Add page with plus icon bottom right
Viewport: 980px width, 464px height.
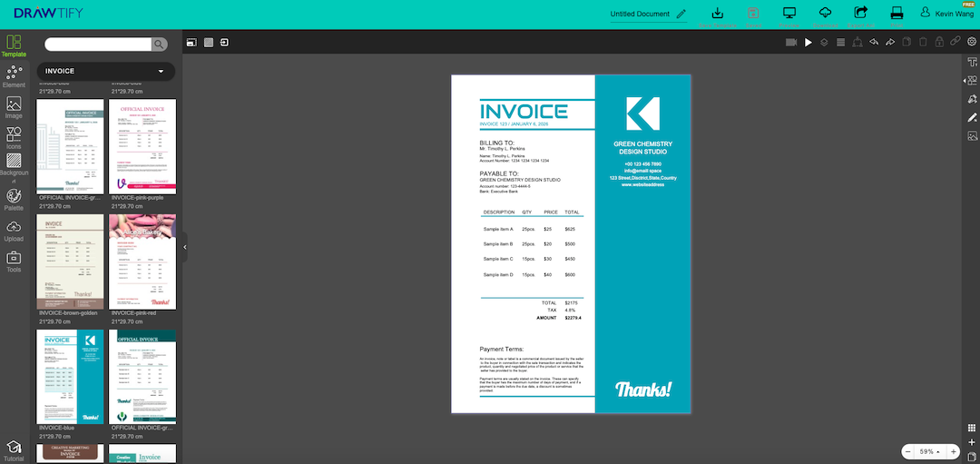(x=972, y=442)
